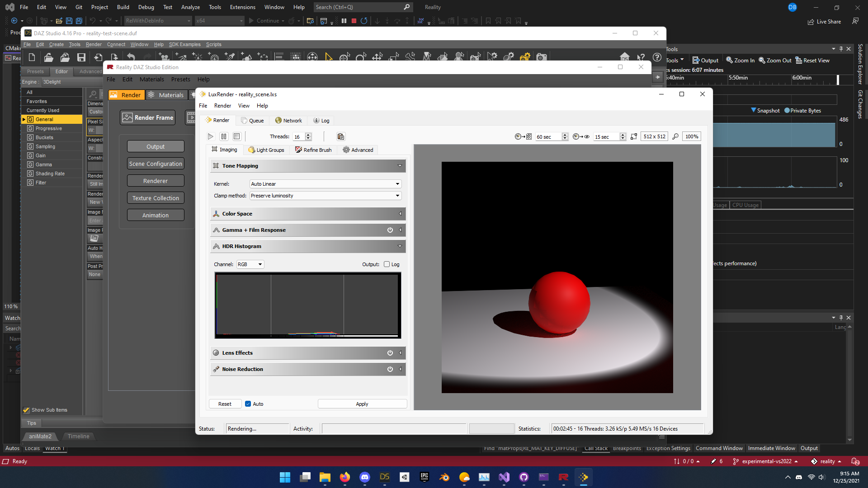Click the copy to clipboard icon

point(341,136)
